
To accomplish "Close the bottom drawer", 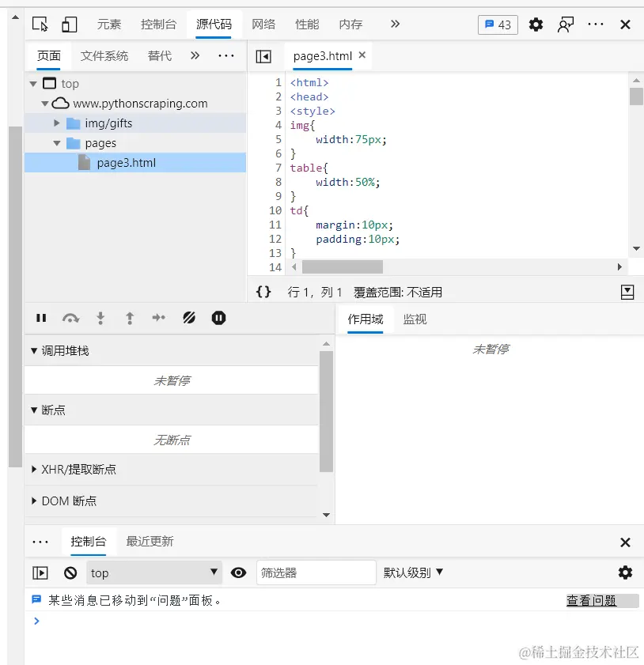I will click(x=625, y=542).
